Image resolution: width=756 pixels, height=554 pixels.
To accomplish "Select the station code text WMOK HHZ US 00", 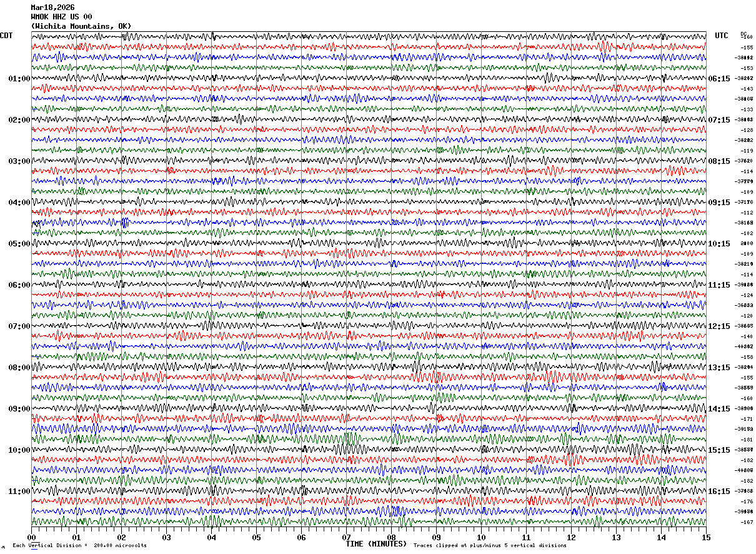I will click(62, 17).
